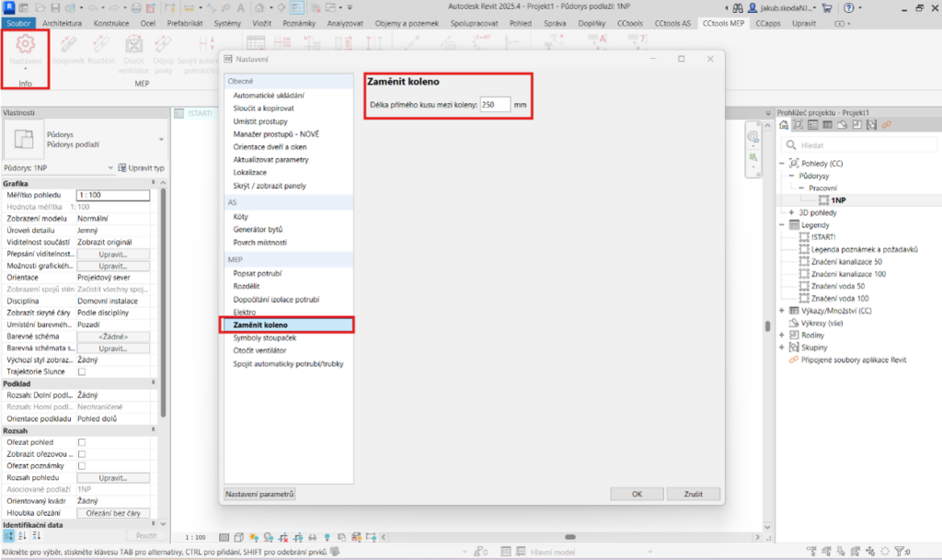The width and height of the screenshot is (942, 560).
Task: Expand the Výkazy/Množství (CC) node
Action: click(782, 310)
